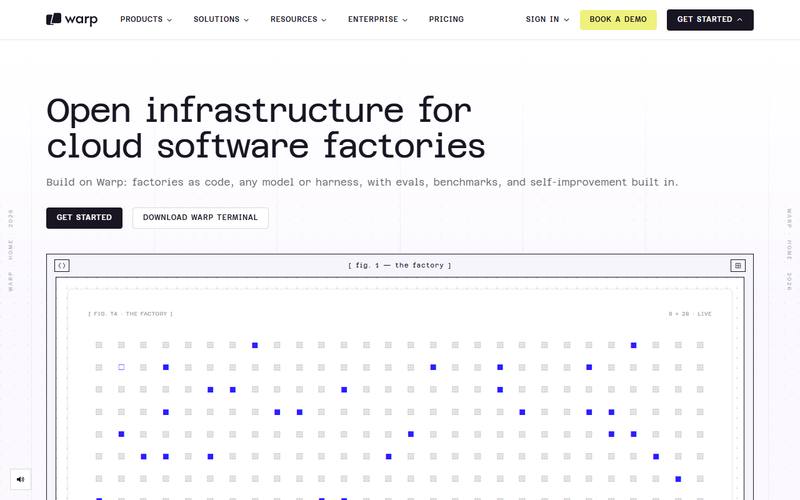Click the "Build on Warp: factories as code" subheading
Image resolution: width=800 pixels, height=500 pixels.
point(362,182)
